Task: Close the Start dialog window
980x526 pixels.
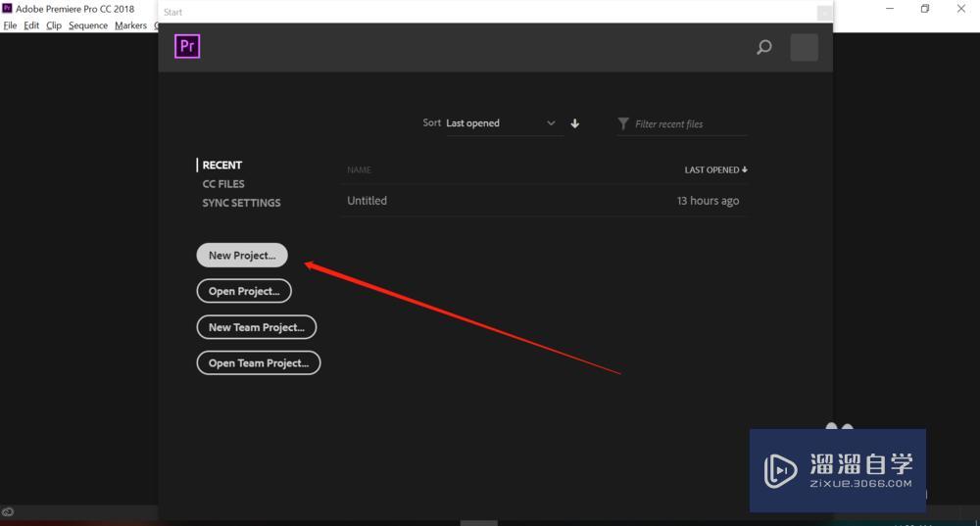Action: [x=824, y=13]
